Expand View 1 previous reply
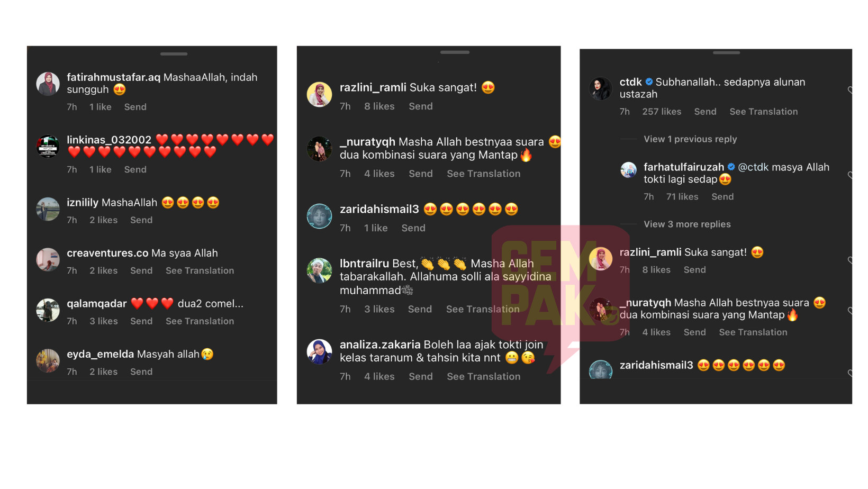This screenshot has width=868, height=489. (690, 139)
